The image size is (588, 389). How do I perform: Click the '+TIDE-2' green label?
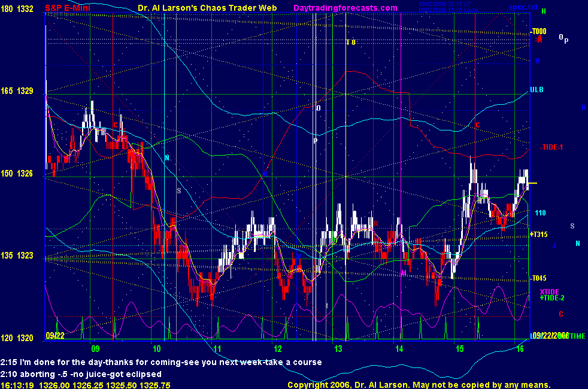[552, 298]
